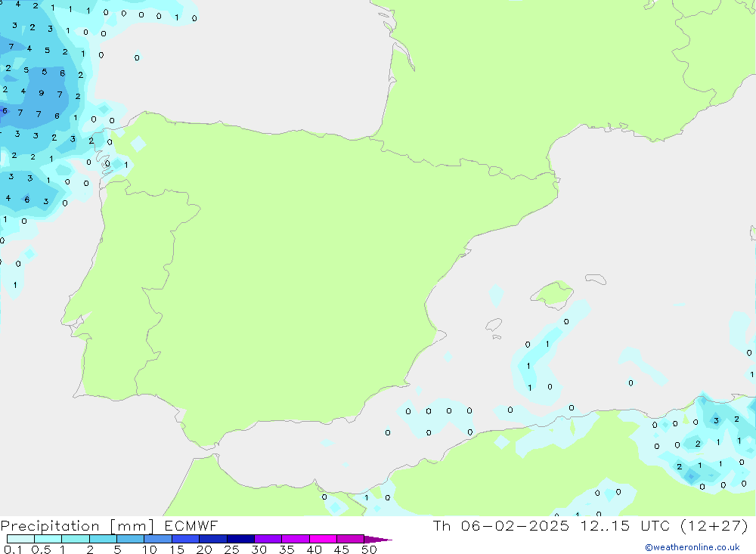The width and height of the screenshot is (756, 554).
Task: Click the 2–5 mm legend swatch
Action: [x=103, y=539]
